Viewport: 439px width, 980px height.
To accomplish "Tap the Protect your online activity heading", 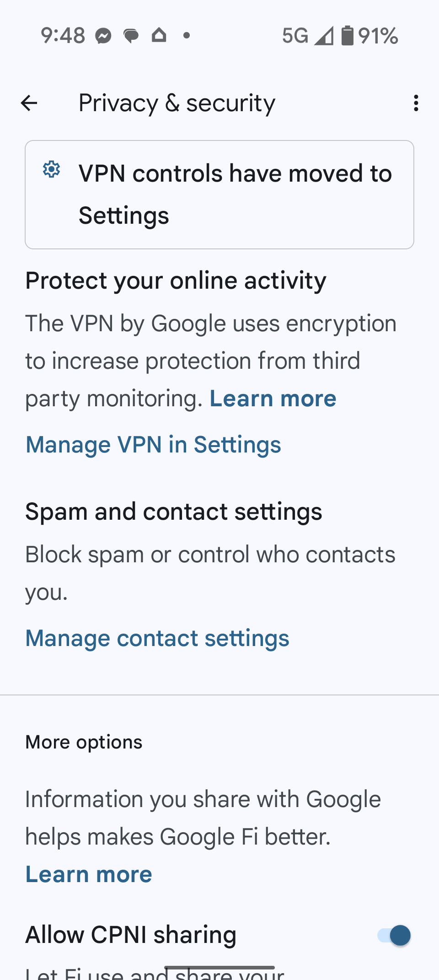I will pos(176,280).
